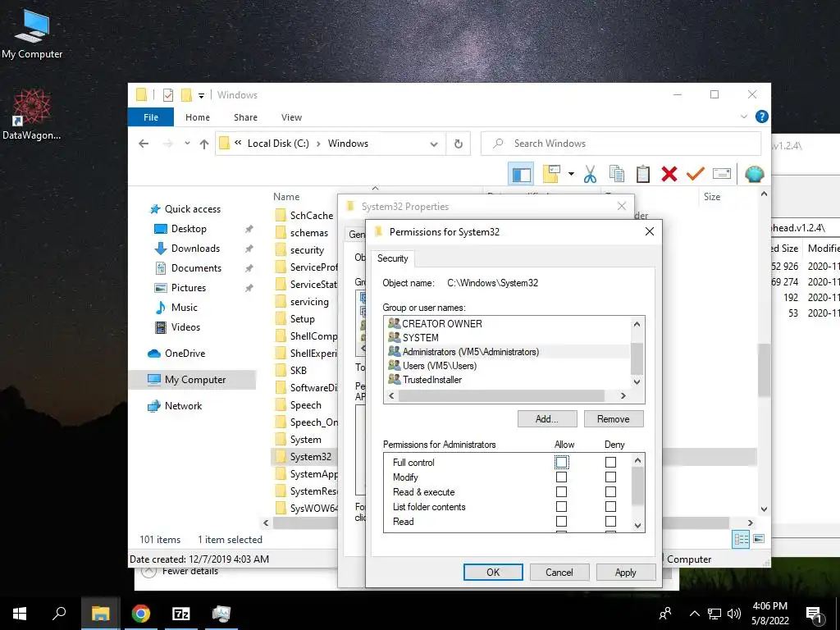The image size is (840, 630).
Task: Click the Copy toolbar icon
Action: (617, 174)
